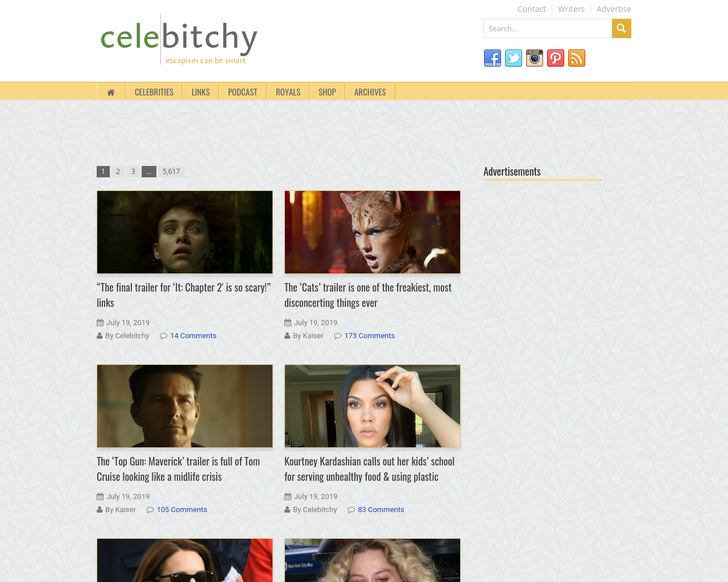Open the Cats trailer thumbnail image
The height and width of the screenshot is (582, 728).
click(x=373, y=232)
